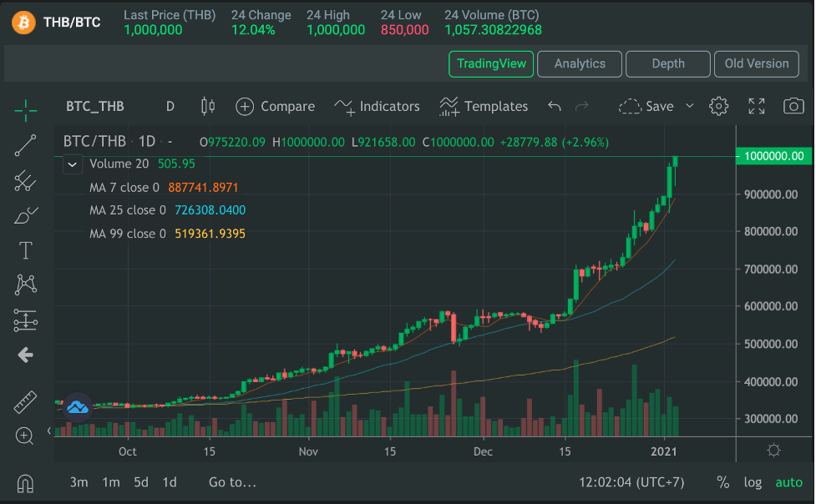Click the zoom in magnifier tool
This screenshot has height=504, width=816.
tap(26, 435)
